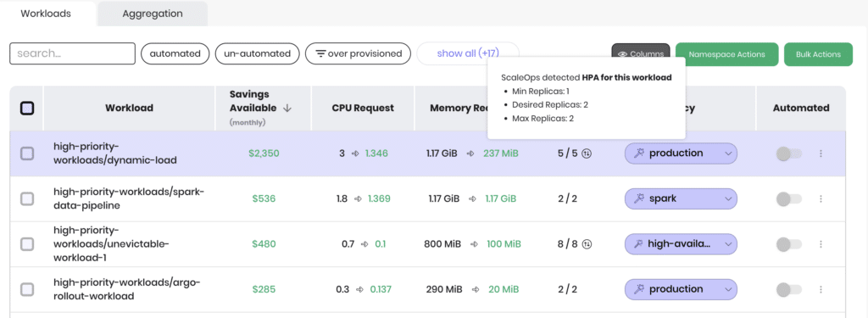The image size is (868, 318).
Task: Enable automation switch for spark-data-pipeline
Action: [x=789, y=199]
